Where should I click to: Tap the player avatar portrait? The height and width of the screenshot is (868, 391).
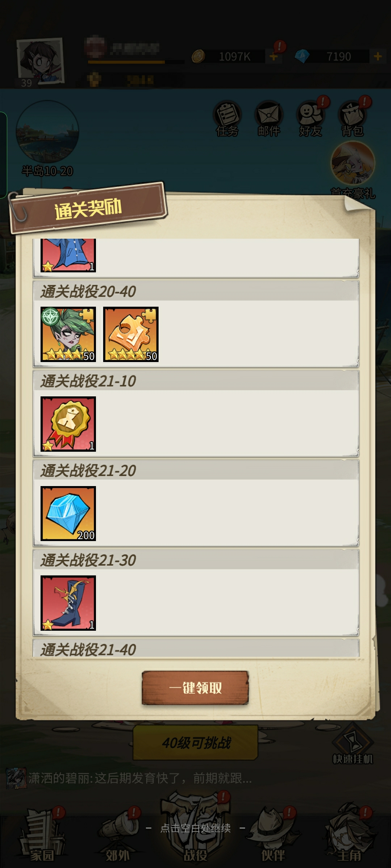[x=41, y=62]
